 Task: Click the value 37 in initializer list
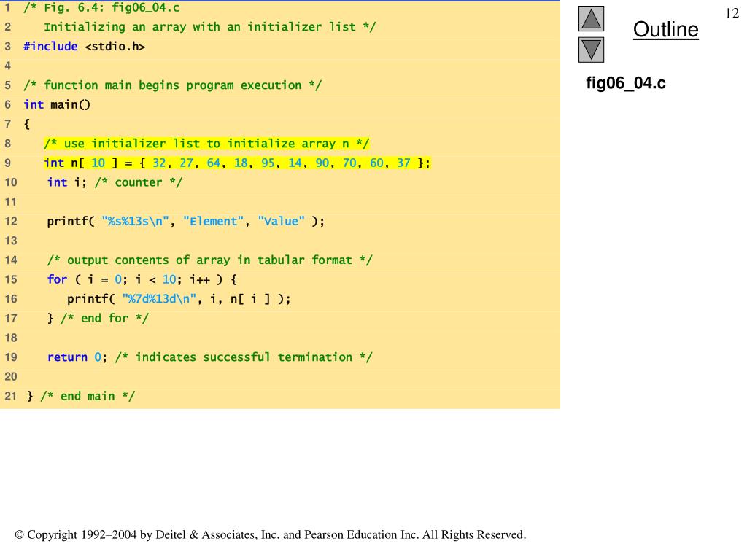[x=403, y=163]
